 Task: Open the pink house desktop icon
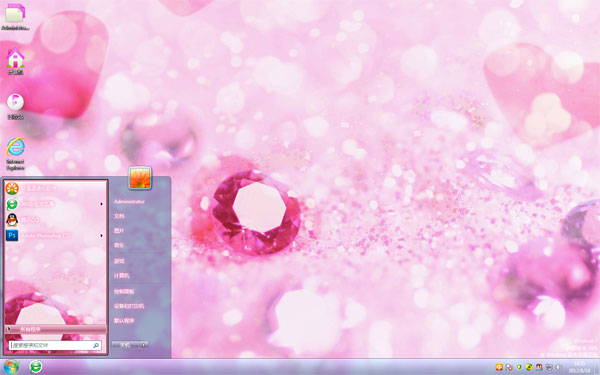tap(15, 61)
